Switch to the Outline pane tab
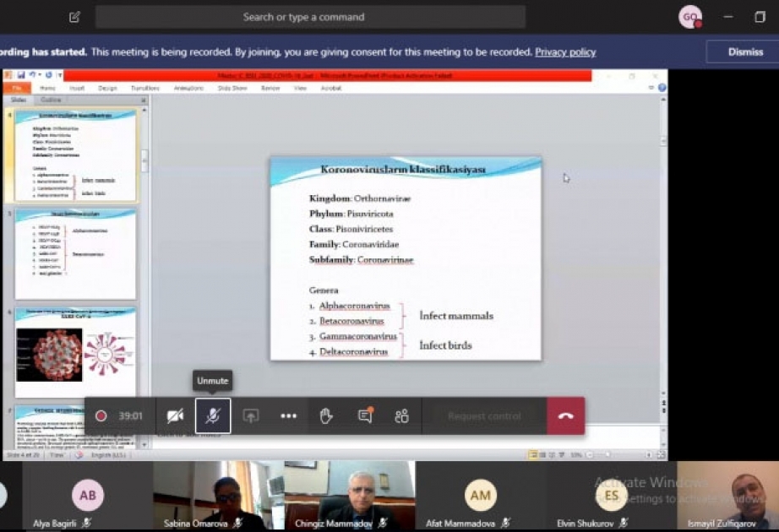The height and width of the screenshot is (532, 779). pos(51,100)
